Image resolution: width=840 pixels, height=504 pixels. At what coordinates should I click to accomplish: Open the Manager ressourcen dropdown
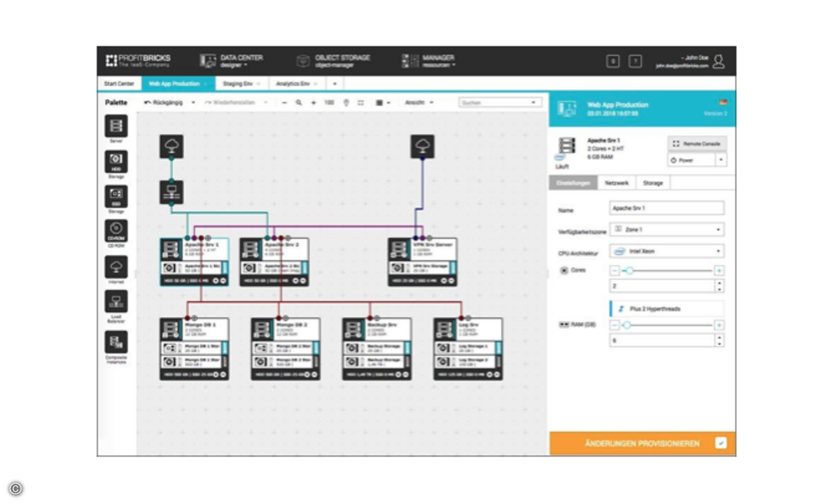point(428,61)
